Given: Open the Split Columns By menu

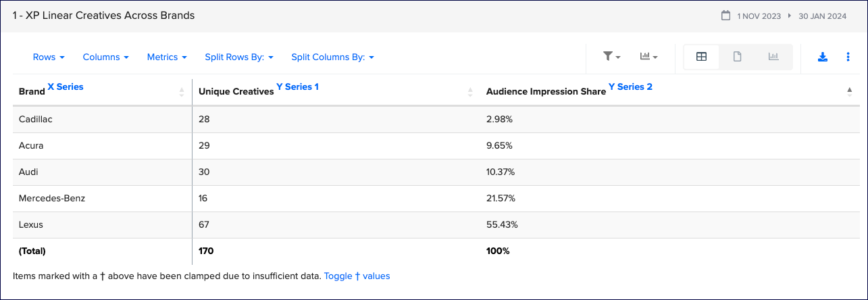Looking at the screenshot, I should click(x=332, y=57).
